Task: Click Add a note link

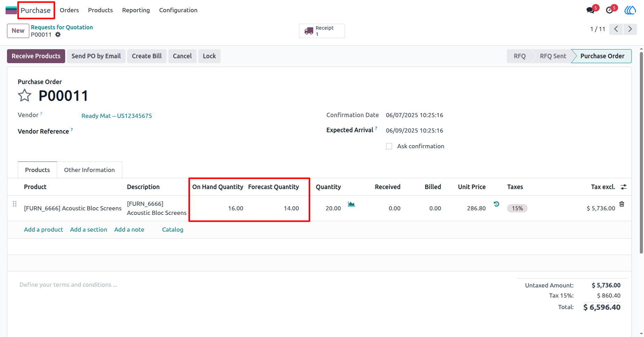Action: (x=129, y=230)
